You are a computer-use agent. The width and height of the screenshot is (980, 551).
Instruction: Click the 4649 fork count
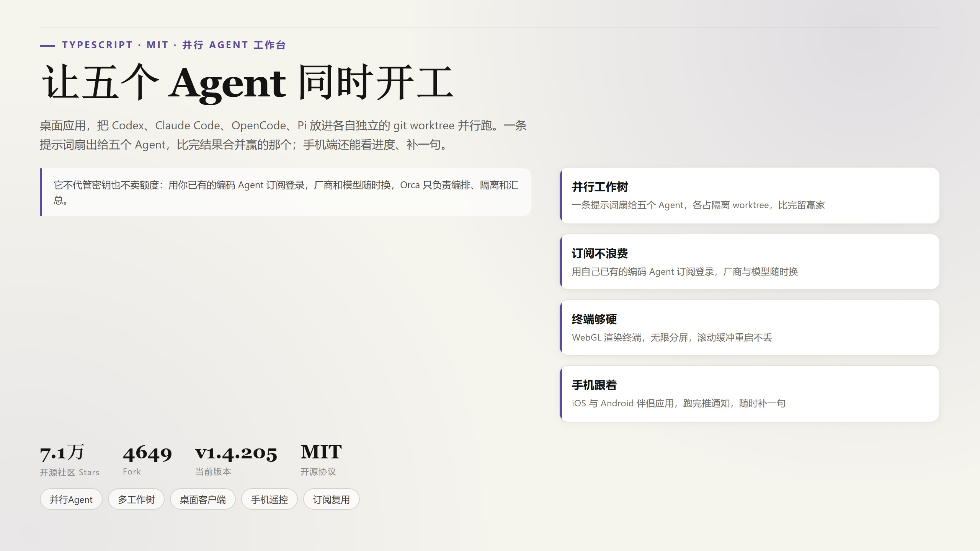tap(147, 453)
